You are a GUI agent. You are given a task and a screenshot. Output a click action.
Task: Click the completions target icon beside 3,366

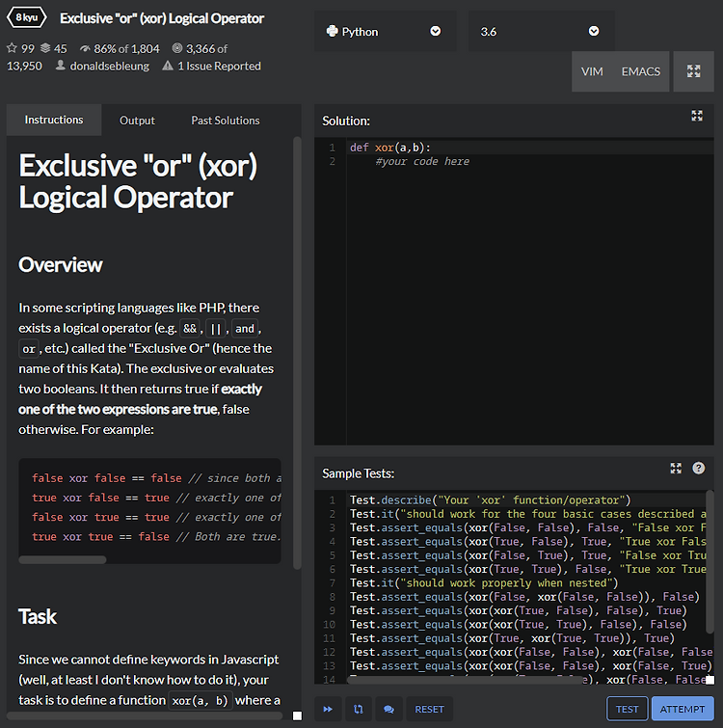coord(176,48)
